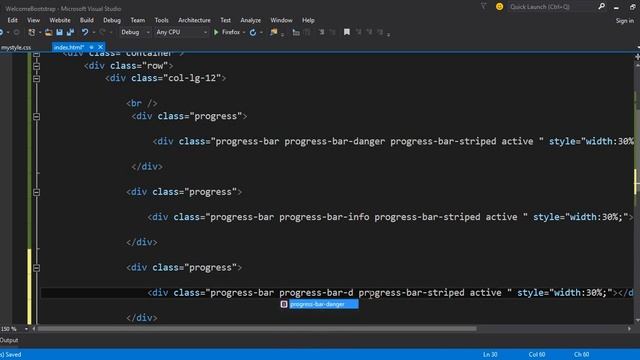Image resolution: width=640 pixels, height=360 pixels.
Task: Click the Firefox run button label
Action: click(x=231, y=32)
